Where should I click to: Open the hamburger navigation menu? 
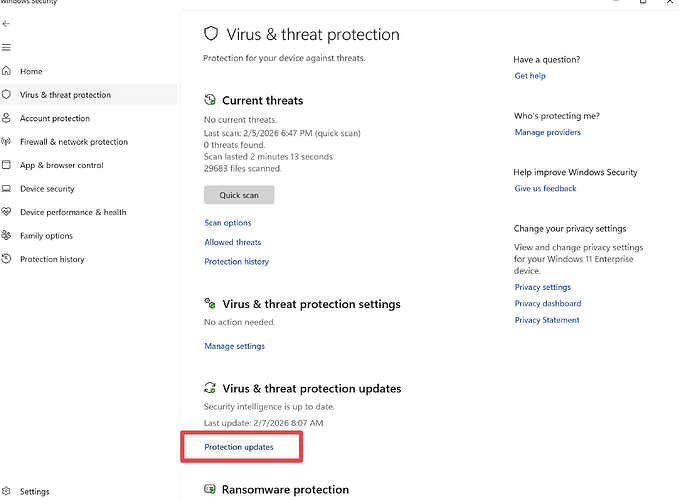(7, 47)
